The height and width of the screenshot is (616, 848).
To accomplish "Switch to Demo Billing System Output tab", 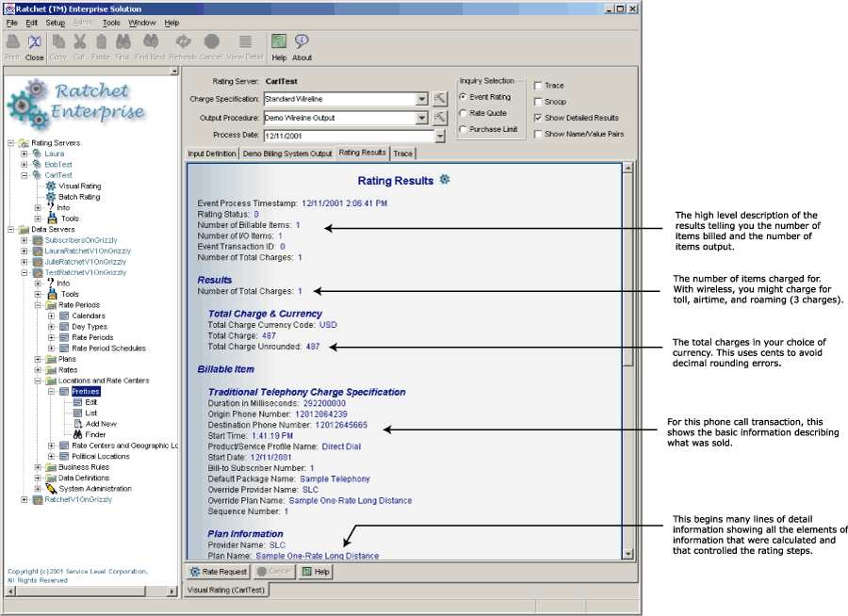I will coord(287,154).
